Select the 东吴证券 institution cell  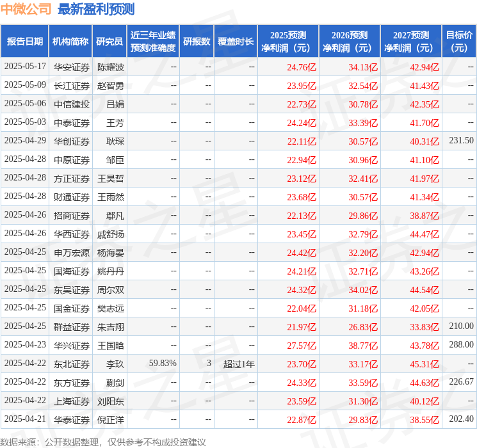[72, 290]
